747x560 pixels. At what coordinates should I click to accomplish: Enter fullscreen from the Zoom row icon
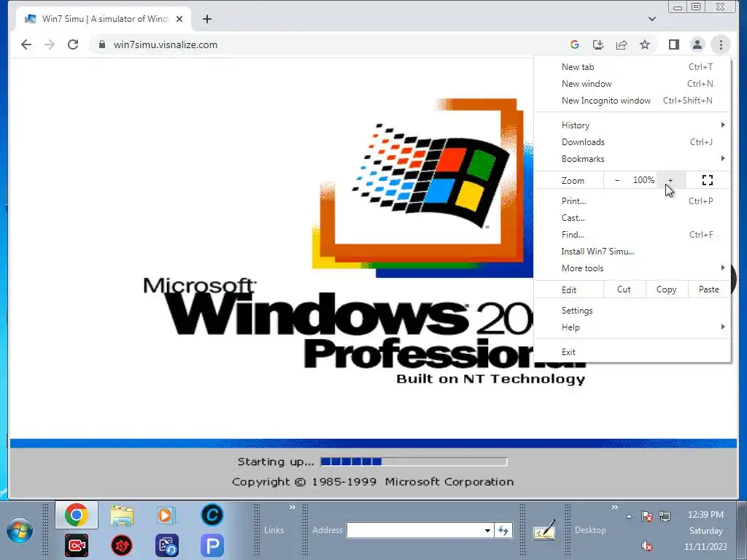click(708, 180)
